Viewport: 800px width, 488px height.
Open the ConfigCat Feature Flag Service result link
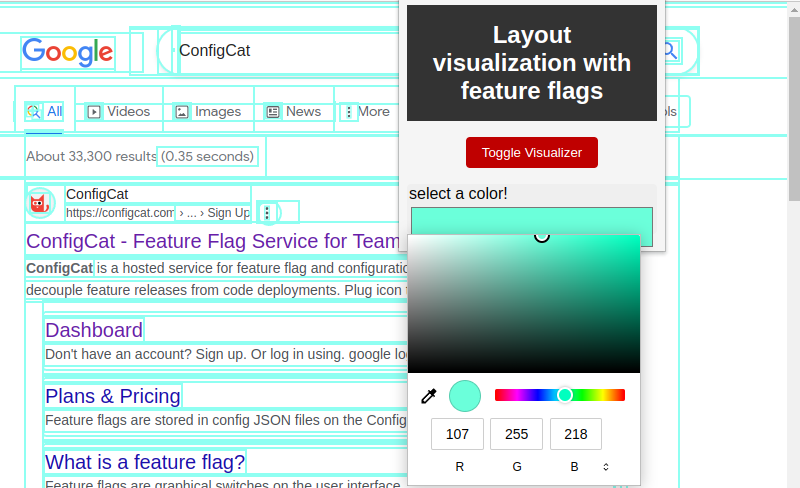pyautogui.click(x=213, y=241)
